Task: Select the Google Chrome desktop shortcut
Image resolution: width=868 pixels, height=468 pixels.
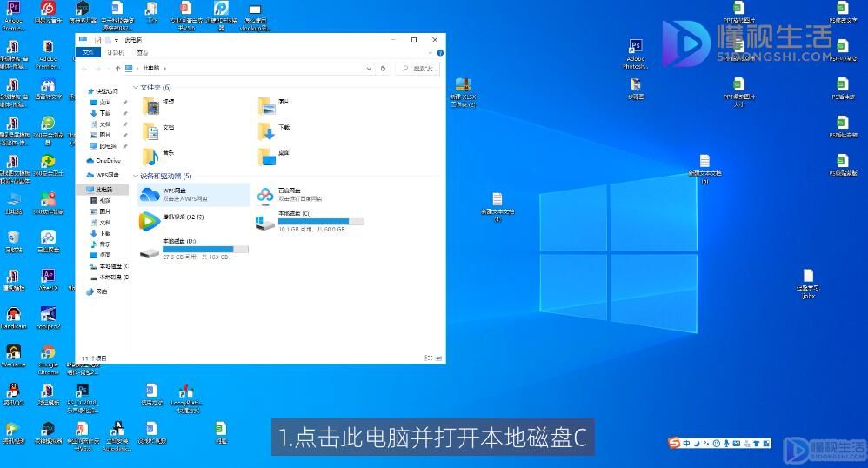Action: click(48, 360)
